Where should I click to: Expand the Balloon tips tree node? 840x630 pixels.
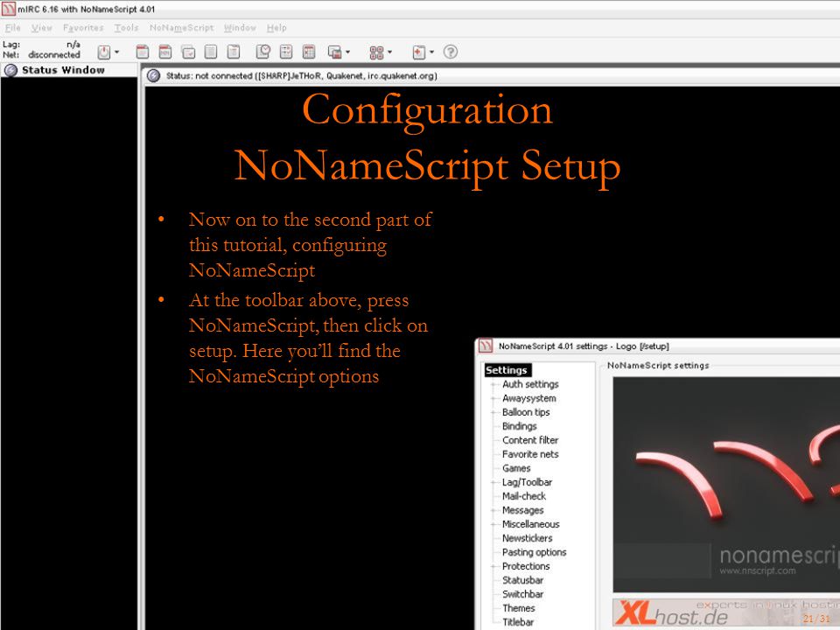493,412
